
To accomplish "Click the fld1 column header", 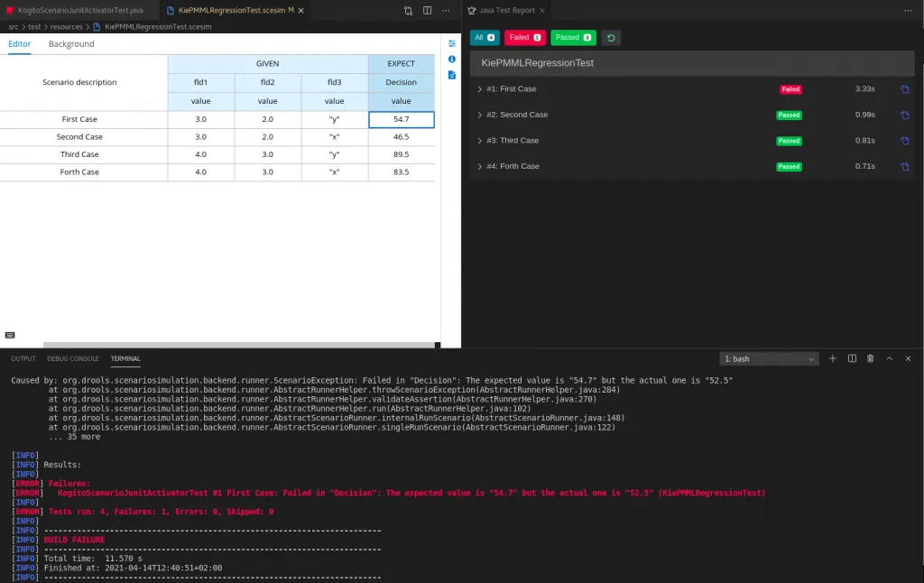I will pyautogui.click(x=201, y=82).
